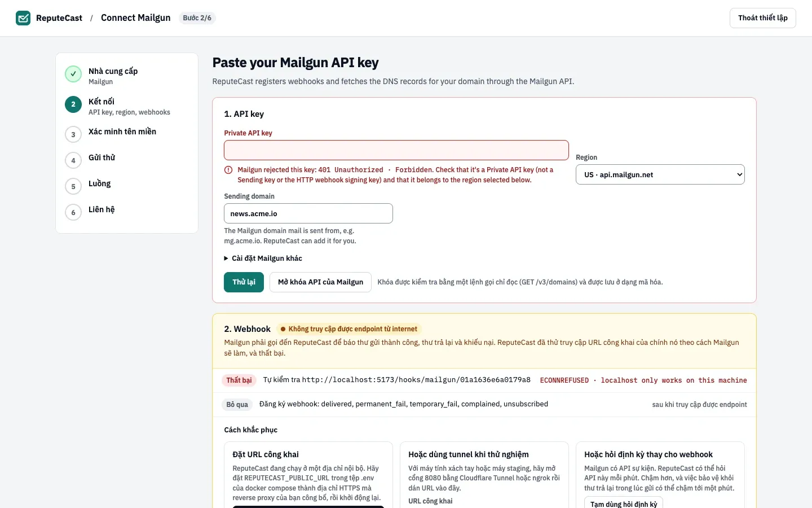The image size is (812, 508).
Task: Click the Đăng ký webhook row text
Action: (404, 404)
